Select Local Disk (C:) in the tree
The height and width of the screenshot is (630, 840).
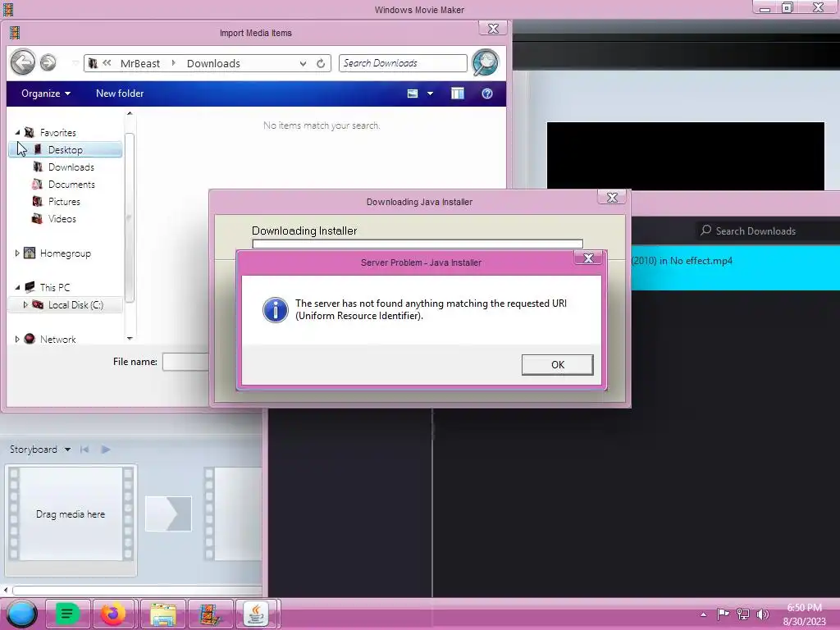[75, 305]
